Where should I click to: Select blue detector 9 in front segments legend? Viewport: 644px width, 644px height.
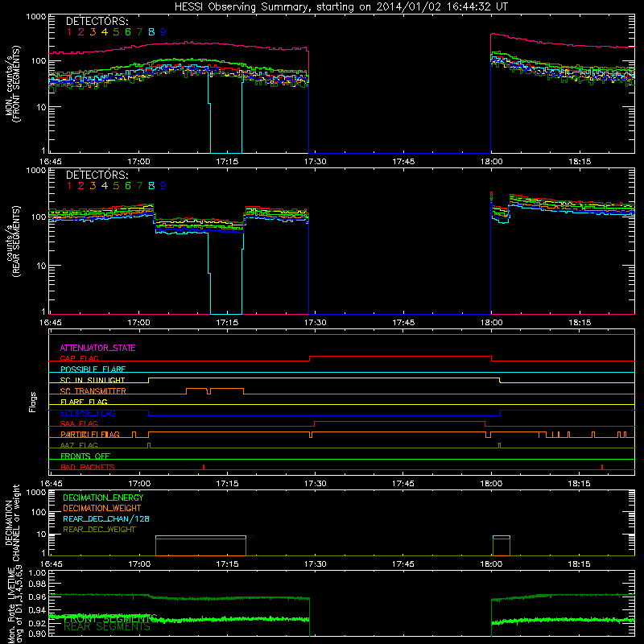click(163, 32)
